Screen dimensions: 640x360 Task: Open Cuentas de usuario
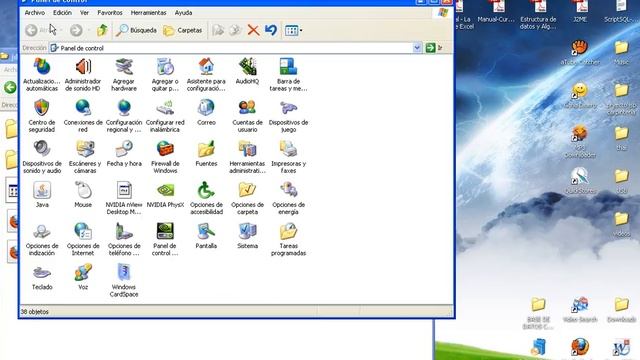pyautogui.click(x=247, y=116)
